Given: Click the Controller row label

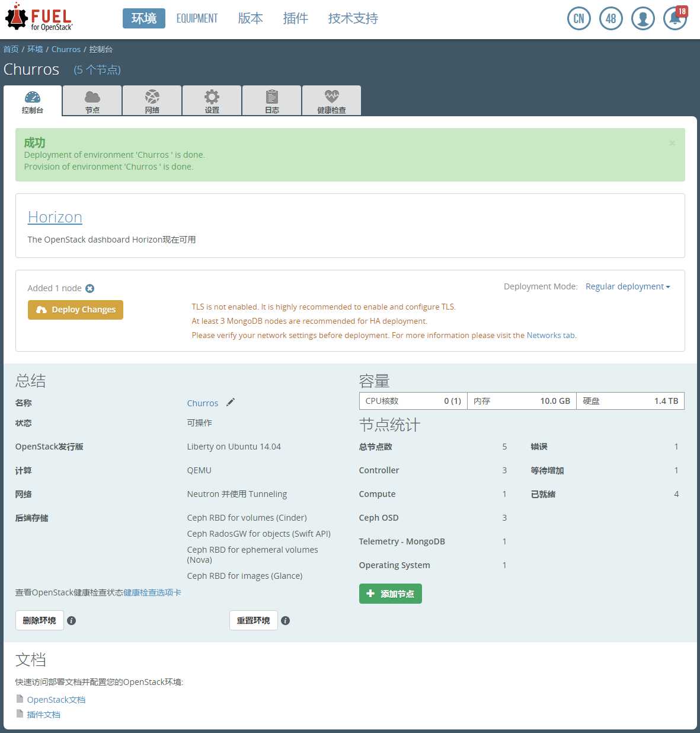Looking at the screenshot, I should coord(379,470).
